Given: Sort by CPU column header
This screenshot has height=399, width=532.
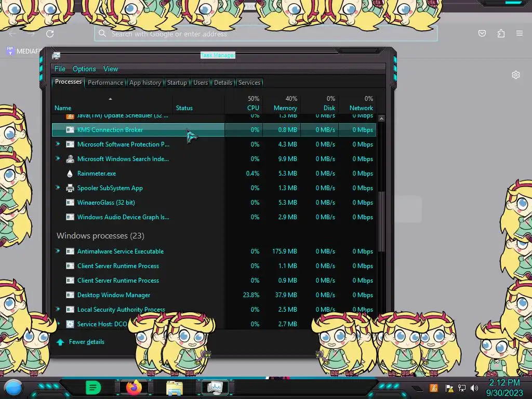Looking at the screenshot, I should [244, 103].
